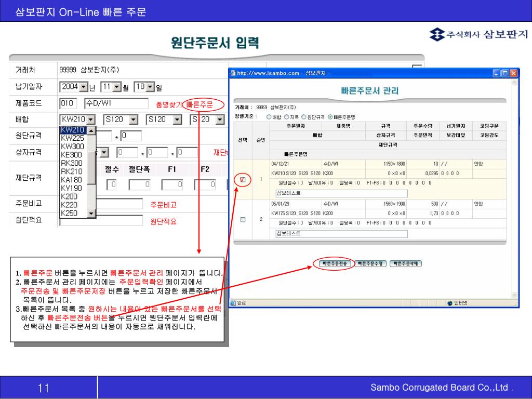Click the internet zone globe icon in status bar
532x399 pixels.
tap(450, 303)
